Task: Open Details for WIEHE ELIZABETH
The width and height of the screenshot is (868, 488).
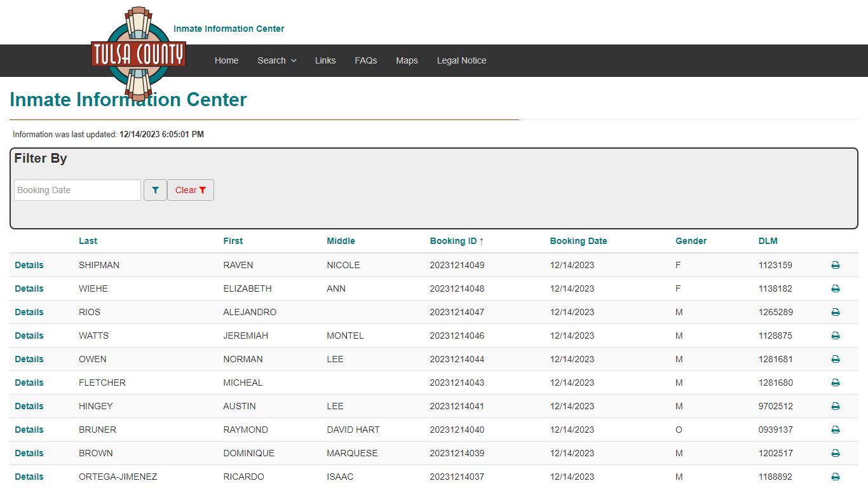Action: click(29, 288)
